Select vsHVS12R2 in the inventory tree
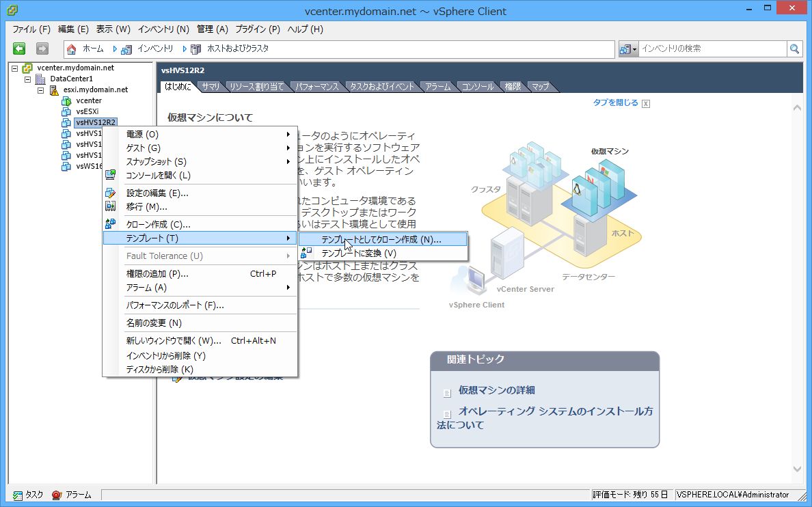This screenshot has width=812, height=507. pos(96,123)
